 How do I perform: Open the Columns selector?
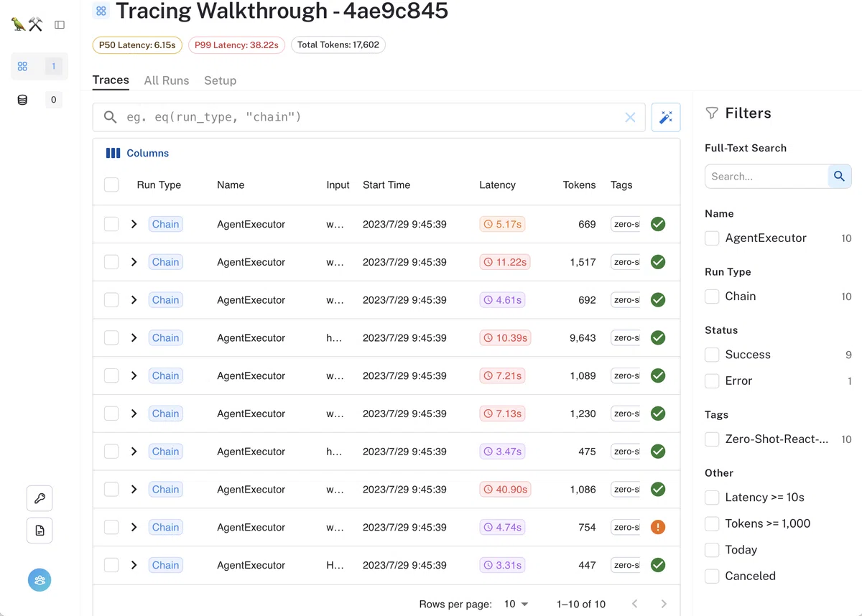137,153
